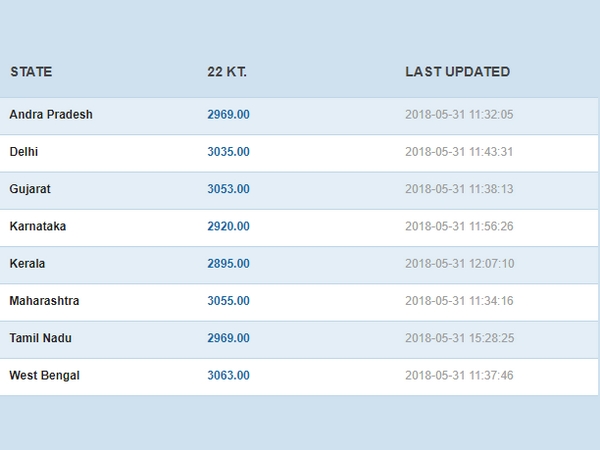Click Andra Pradesh's timestamp 11:32:05
This screenshot has width=600, height=450.
pos(459,115)
